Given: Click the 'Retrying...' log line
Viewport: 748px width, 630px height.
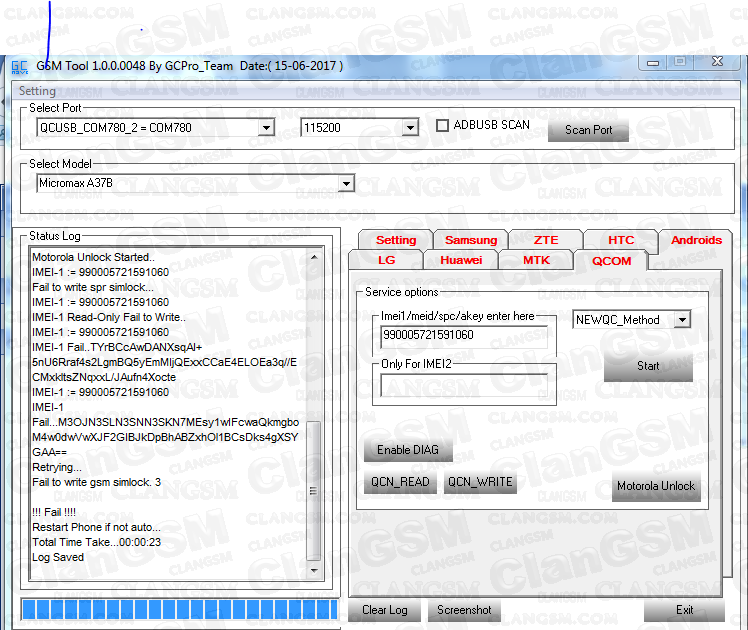Looking at the screenshot, I should click(57, 467).
